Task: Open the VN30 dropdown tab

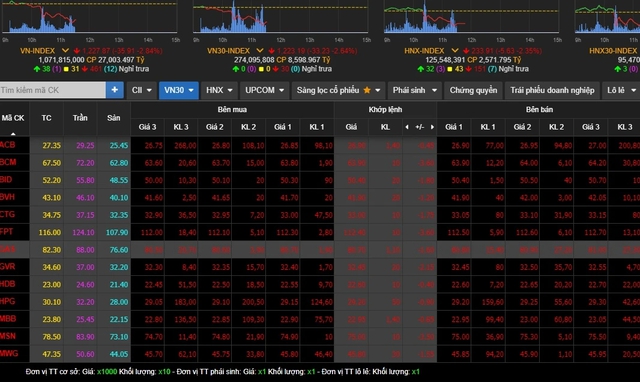Action: click(179, 90)
